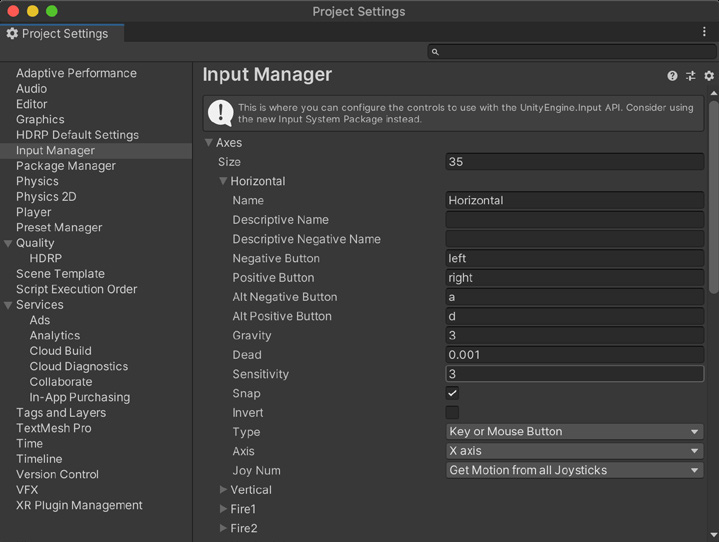Image resolution: width=719 pixels, height=542 pixels.
Task: Expand the Fire1 axis foldout
Action: pyautogui.click(x=223, y=509)
